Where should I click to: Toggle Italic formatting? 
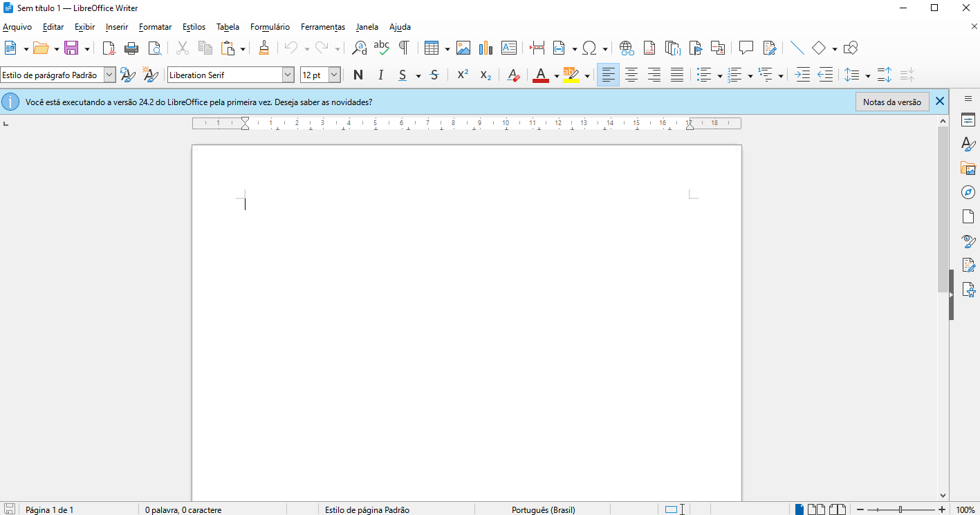pos(380,75)
